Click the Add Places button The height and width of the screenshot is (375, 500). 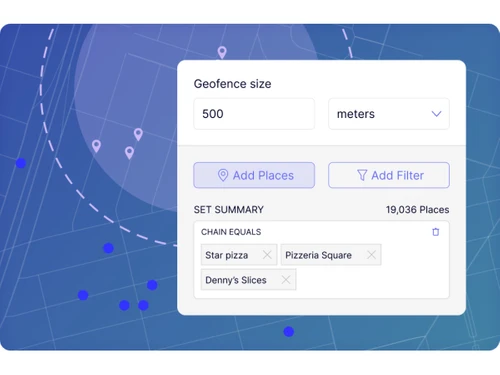coord(254,175)
